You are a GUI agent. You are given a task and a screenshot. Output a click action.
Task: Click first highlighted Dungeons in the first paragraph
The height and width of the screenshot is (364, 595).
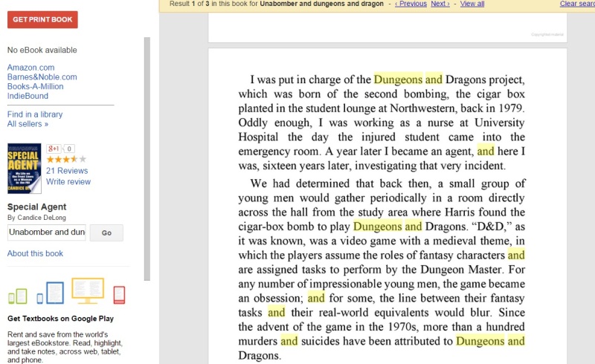pyautogui.click(x=398, y=79)
